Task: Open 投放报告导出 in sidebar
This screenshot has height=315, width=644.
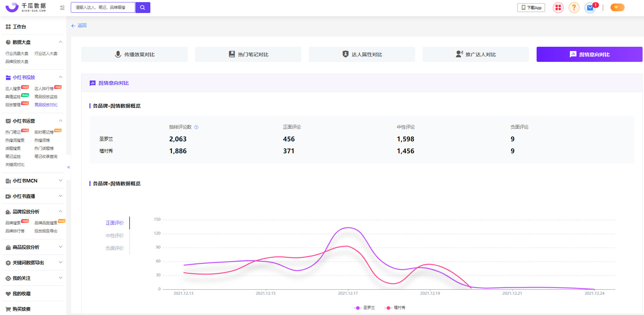Action: [x=46, y=231]
